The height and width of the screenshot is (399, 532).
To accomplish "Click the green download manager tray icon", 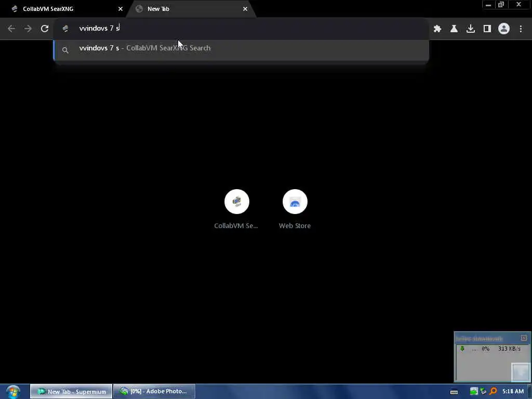I will point(474,392).
